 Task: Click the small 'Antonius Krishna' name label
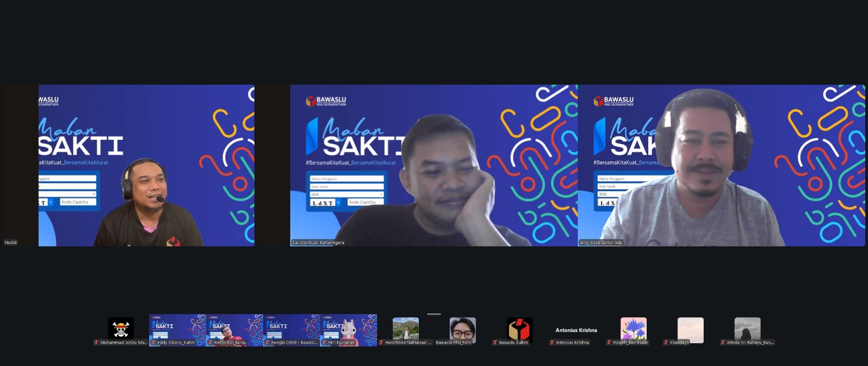[572, 343]
